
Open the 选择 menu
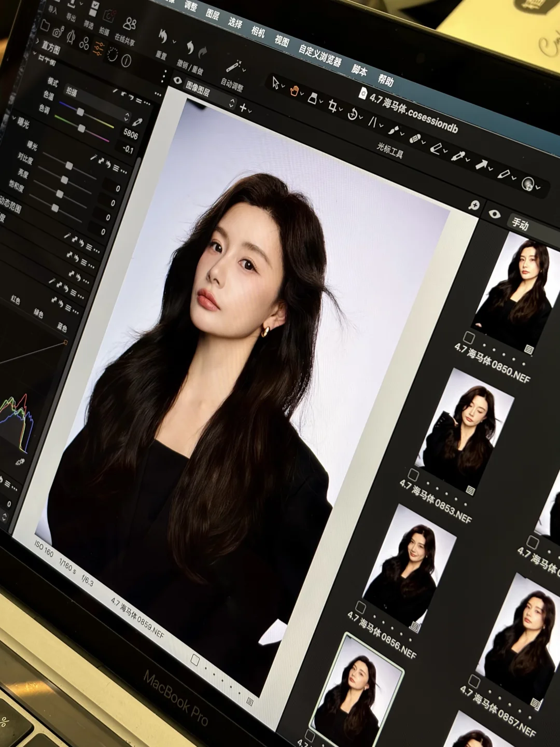pyautogui.click(x=235, y=22)
